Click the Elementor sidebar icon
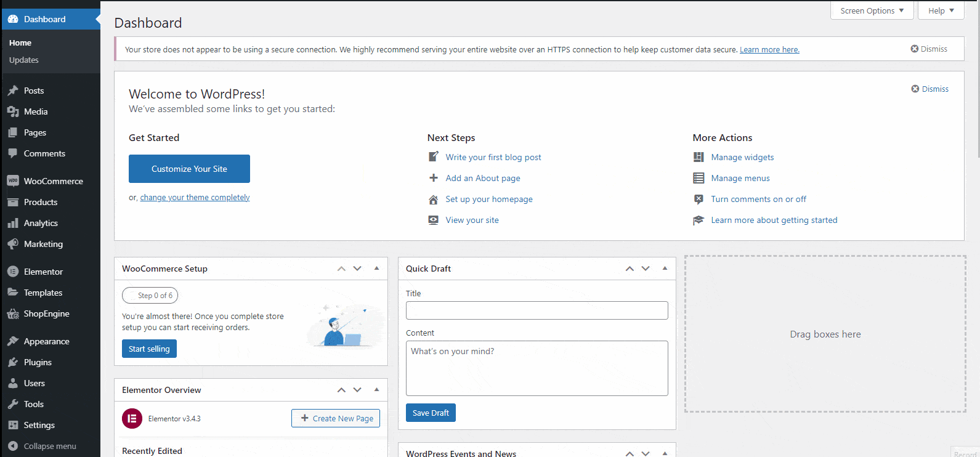This screenshot has height=457, width=980. [13, 272]
